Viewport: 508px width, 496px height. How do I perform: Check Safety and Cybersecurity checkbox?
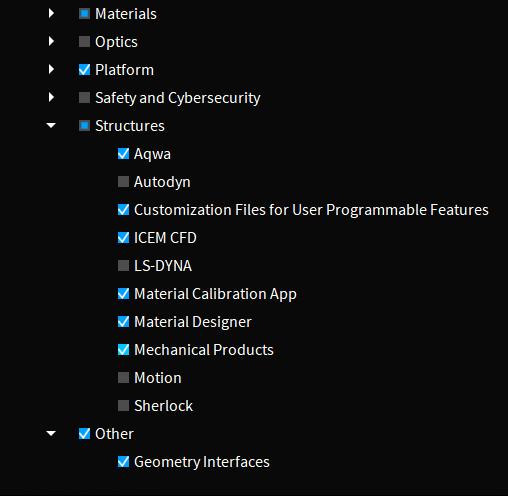84,98
